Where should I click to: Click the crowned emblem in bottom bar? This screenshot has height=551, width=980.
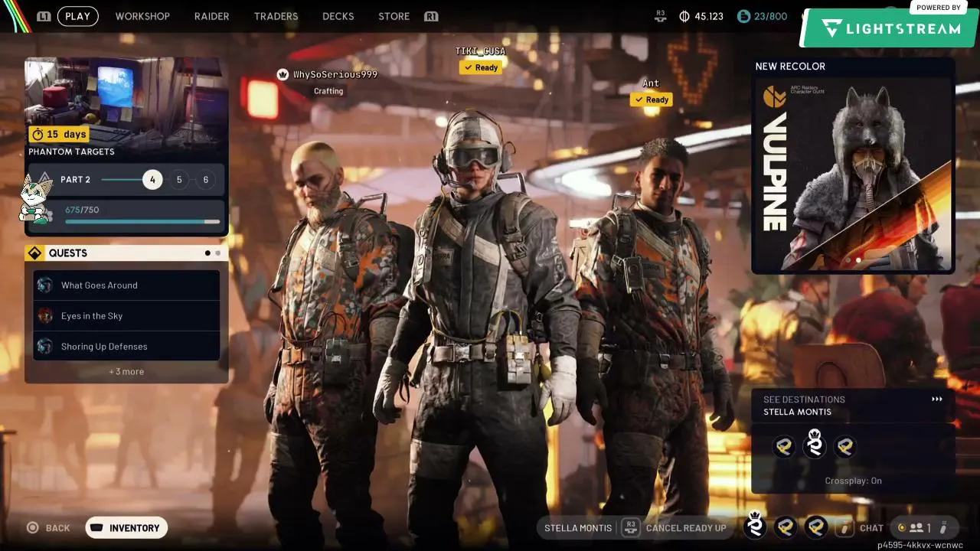pyautogui.click(x=755, y=525)
